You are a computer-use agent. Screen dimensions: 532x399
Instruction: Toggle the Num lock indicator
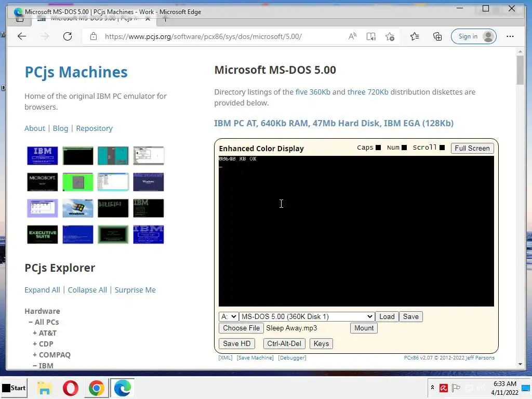404,148
